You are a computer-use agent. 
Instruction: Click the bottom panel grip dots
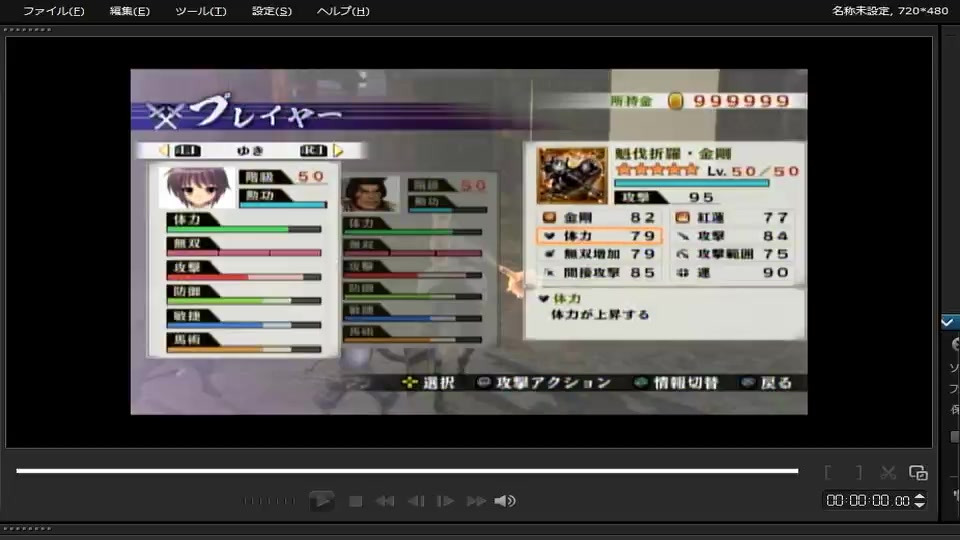[x=28, y=528]
